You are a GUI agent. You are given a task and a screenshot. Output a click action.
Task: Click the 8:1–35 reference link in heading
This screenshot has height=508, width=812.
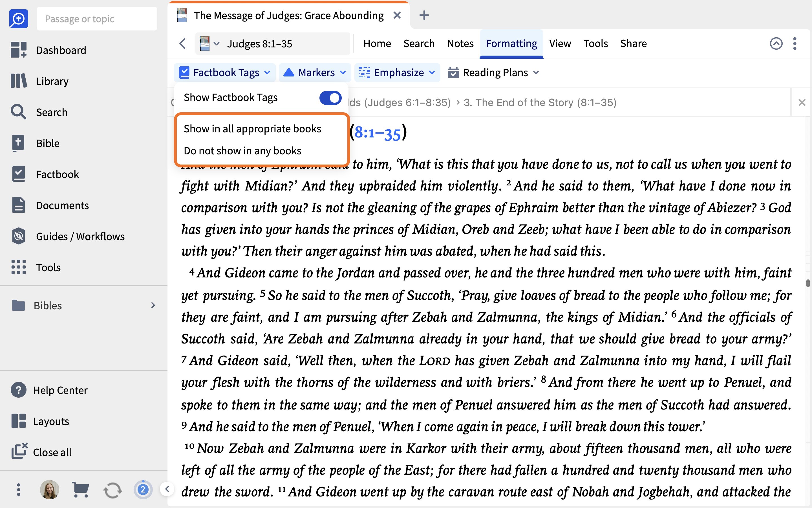pos(378,133)
